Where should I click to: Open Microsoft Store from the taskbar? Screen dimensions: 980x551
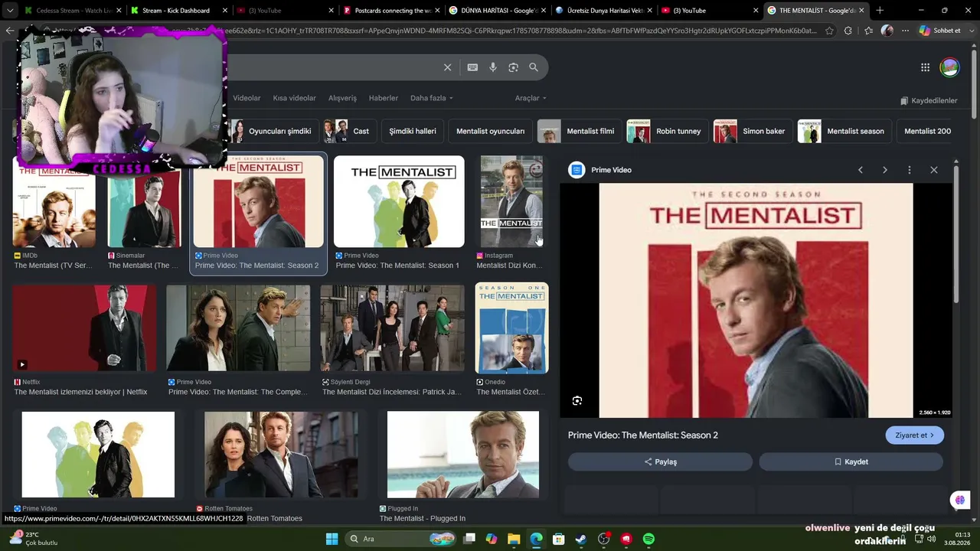[559, 539]
